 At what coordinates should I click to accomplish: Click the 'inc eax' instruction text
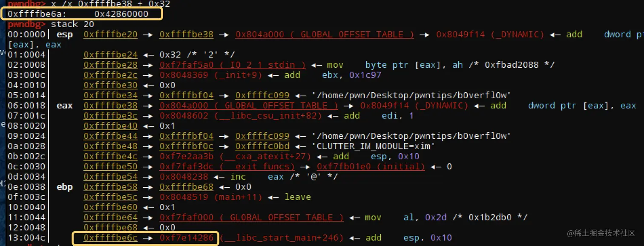click(257, 177)
